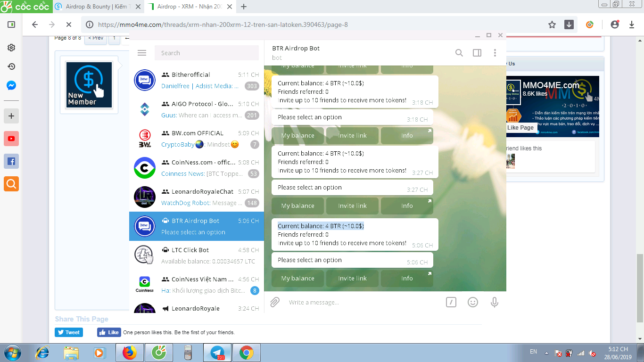Click the Tweet share button
Screen dimensions: 644x362
(x=69, y=332)
